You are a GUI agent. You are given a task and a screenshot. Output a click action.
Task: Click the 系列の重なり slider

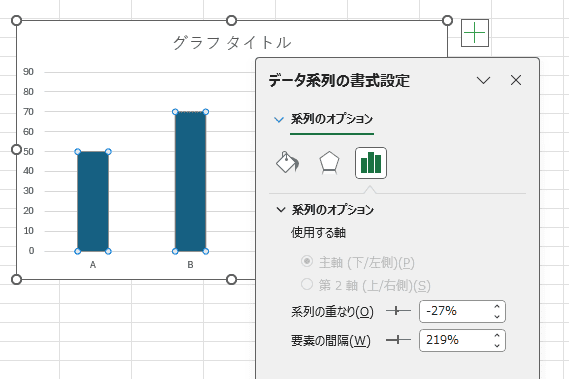pos(398,311)
